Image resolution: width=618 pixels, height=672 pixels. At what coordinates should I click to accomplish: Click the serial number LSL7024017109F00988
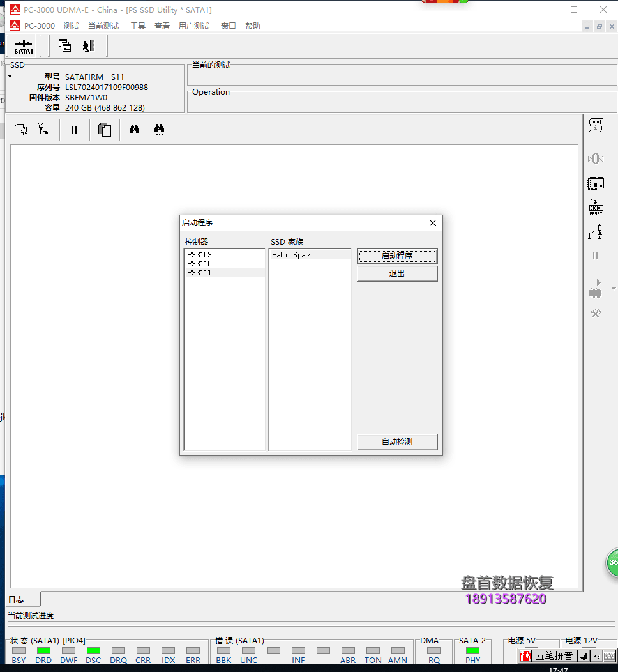107,88
